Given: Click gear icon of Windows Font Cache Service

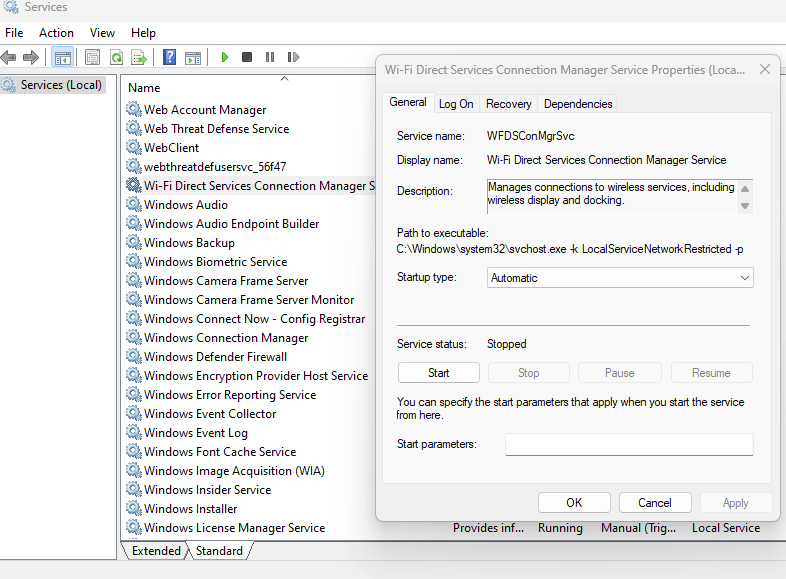Looking at the screenshot, I should tap(133, 451).
